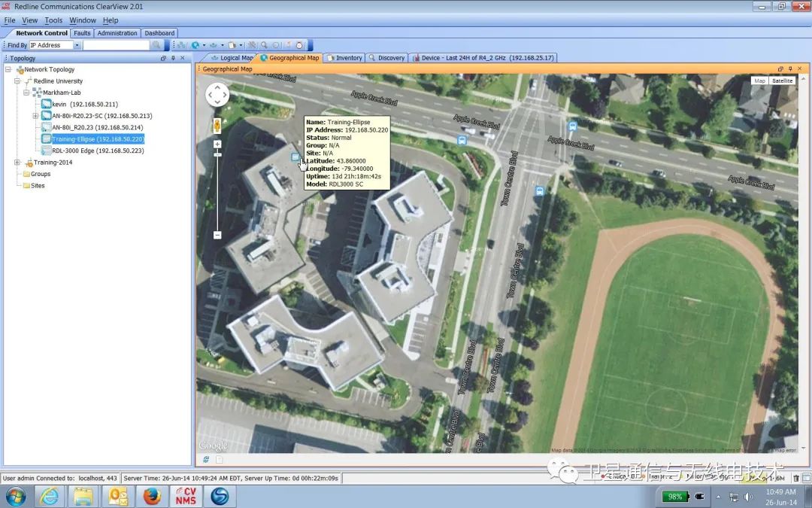This screenshot has height=508, width=812.
Task: Collapse the Network Topology tree node
Action: click(8, 69)
